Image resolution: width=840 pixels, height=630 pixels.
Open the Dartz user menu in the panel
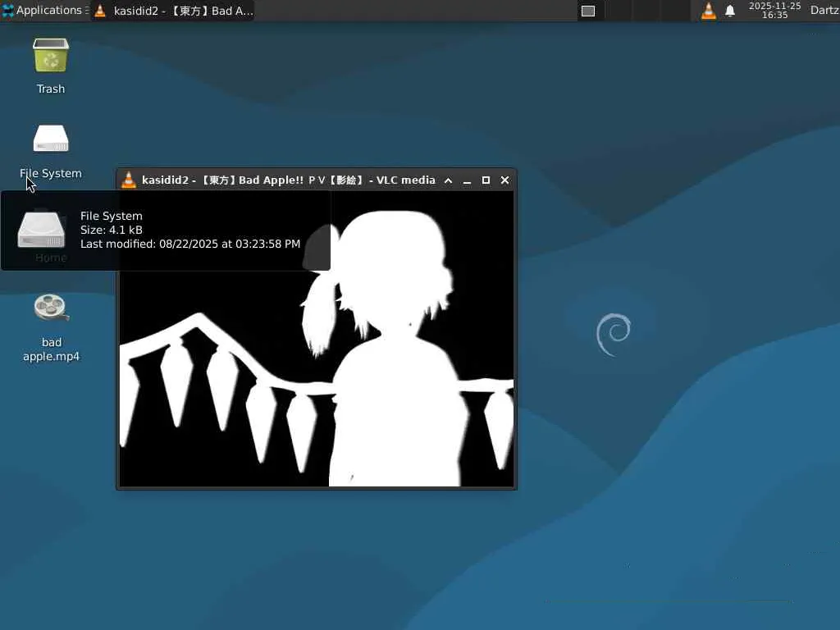click(x=824, y=10)
